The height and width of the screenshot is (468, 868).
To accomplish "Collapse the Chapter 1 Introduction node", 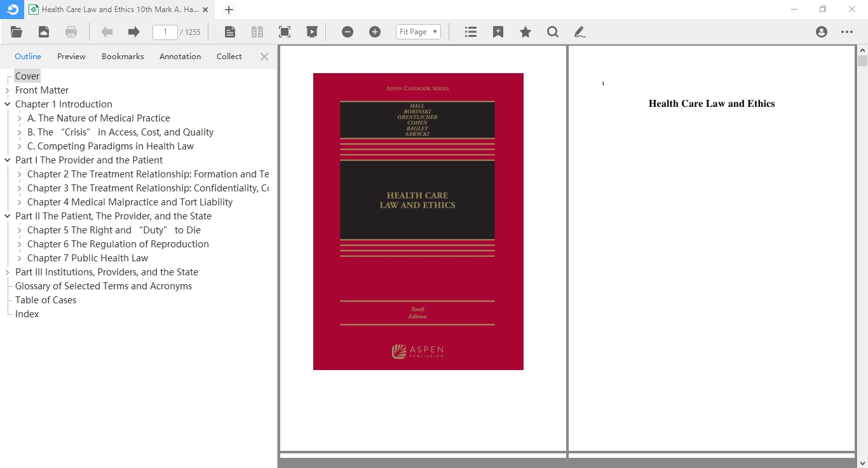I will (x=8, y=104).
